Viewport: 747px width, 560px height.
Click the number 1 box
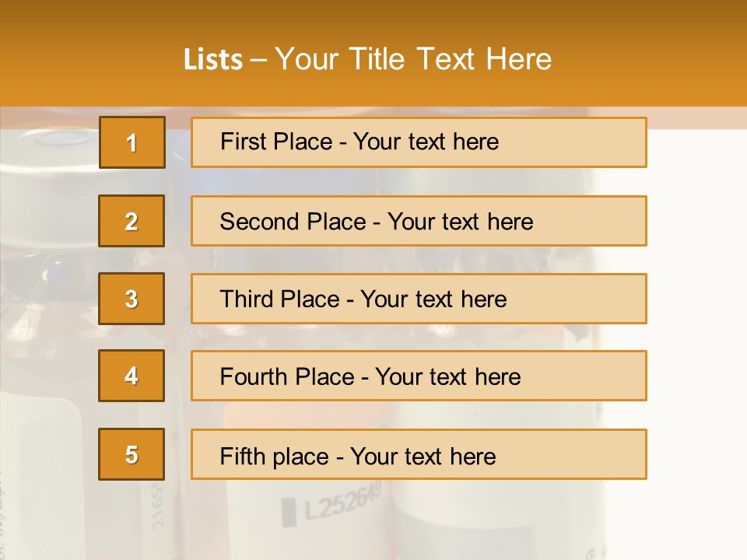[132, 142]
